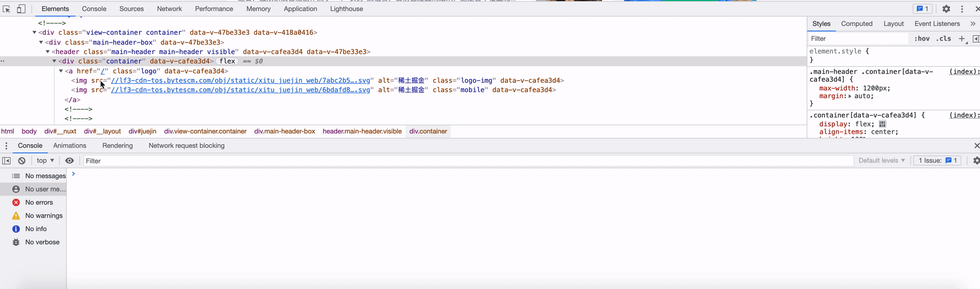
Task: Switch to the top Console panel tab
Action: click(94, 9)
